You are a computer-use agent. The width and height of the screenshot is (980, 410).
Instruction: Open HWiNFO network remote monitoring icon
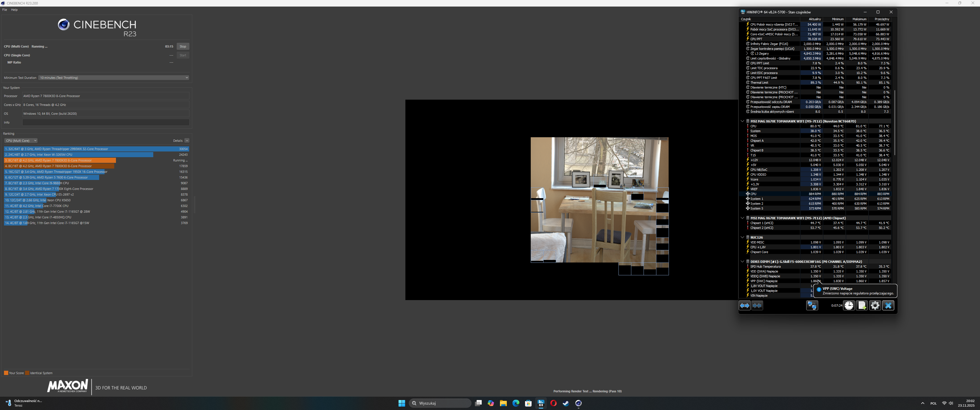pos(812,306)
